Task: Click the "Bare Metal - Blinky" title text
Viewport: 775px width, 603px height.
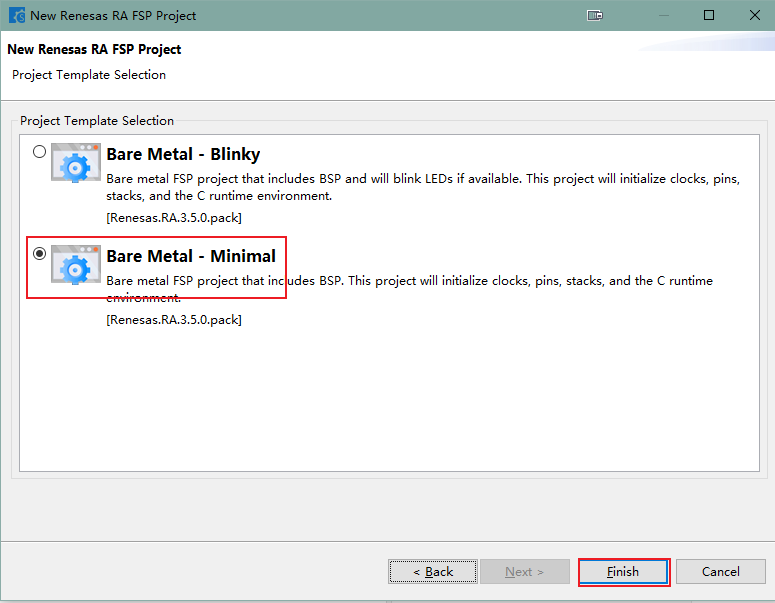Action: tap(183, 154)
